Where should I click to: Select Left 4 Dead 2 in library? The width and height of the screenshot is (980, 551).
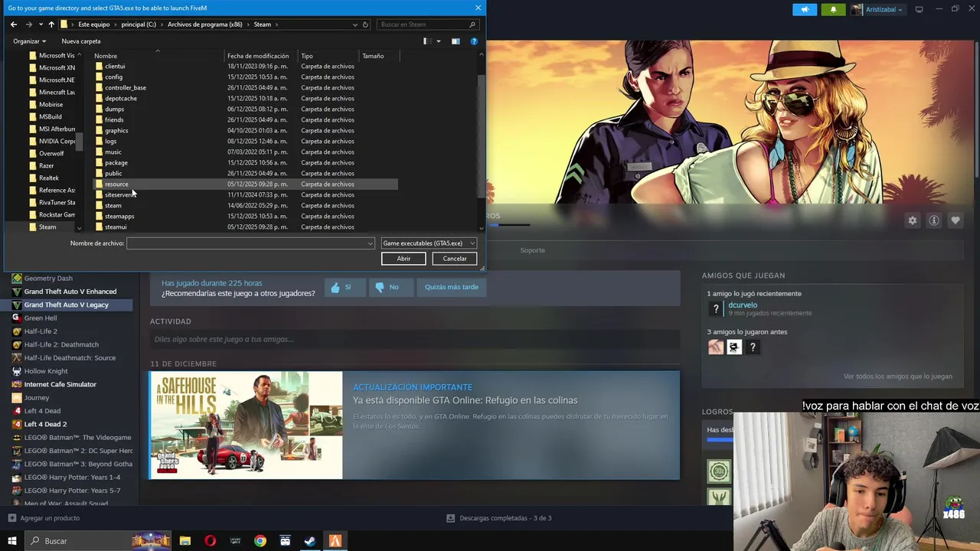[45, 424]
